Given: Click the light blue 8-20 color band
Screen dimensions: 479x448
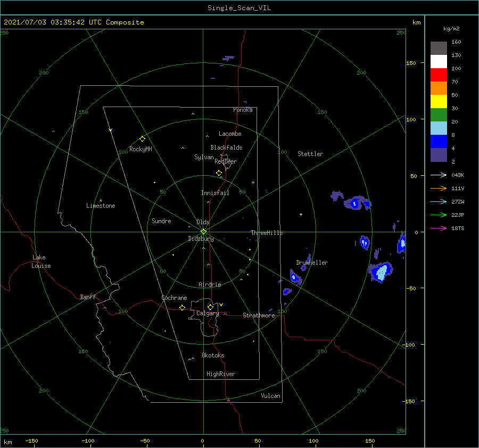Looking at the screenshot, I should (x=439, y=128).
